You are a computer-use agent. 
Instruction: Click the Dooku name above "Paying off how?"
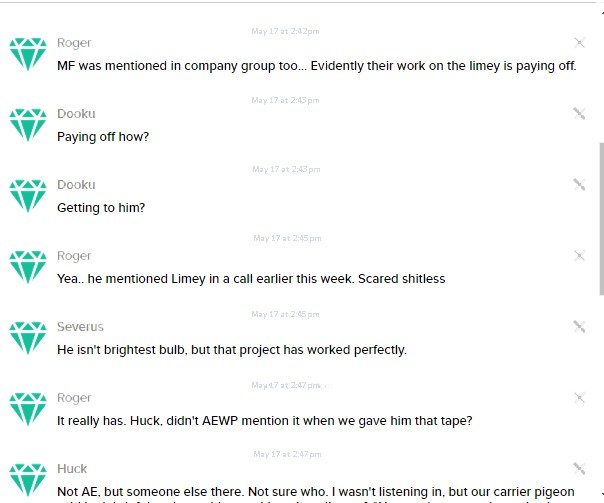pos(76,114)
